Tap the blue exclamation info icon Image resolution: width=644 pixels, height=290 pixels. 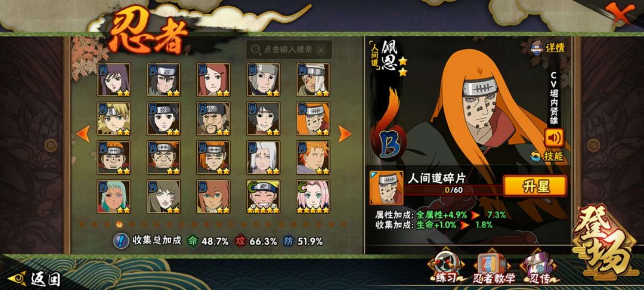(120, 241)
